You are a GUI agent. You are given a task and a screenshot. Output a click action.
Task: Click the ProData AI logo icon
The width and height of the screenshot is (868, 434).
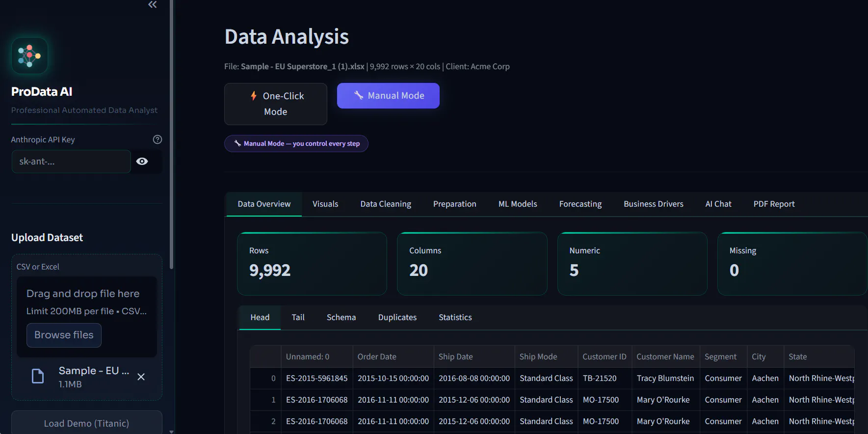(29, 55)
